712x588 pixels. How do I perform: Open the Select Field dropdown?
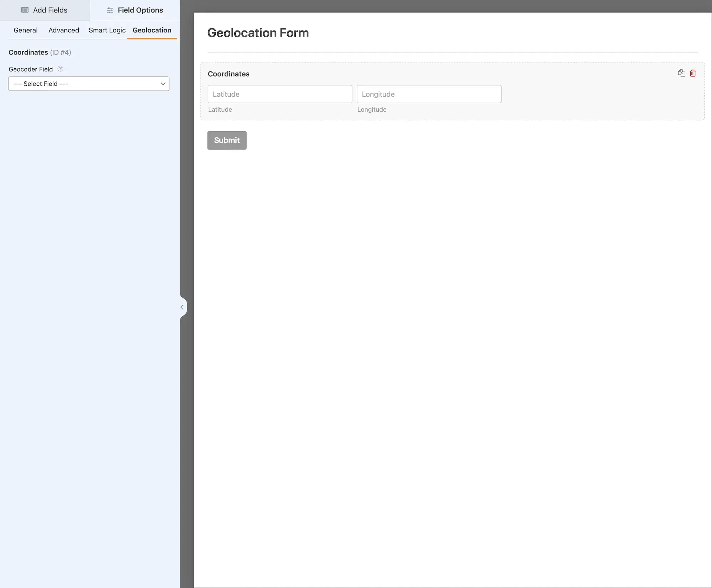coord(89,84)
